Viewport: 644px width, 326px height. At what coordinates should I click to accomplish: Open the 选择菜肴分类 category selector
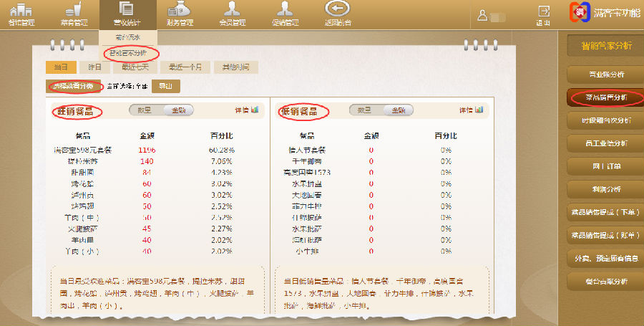[74, 86]
